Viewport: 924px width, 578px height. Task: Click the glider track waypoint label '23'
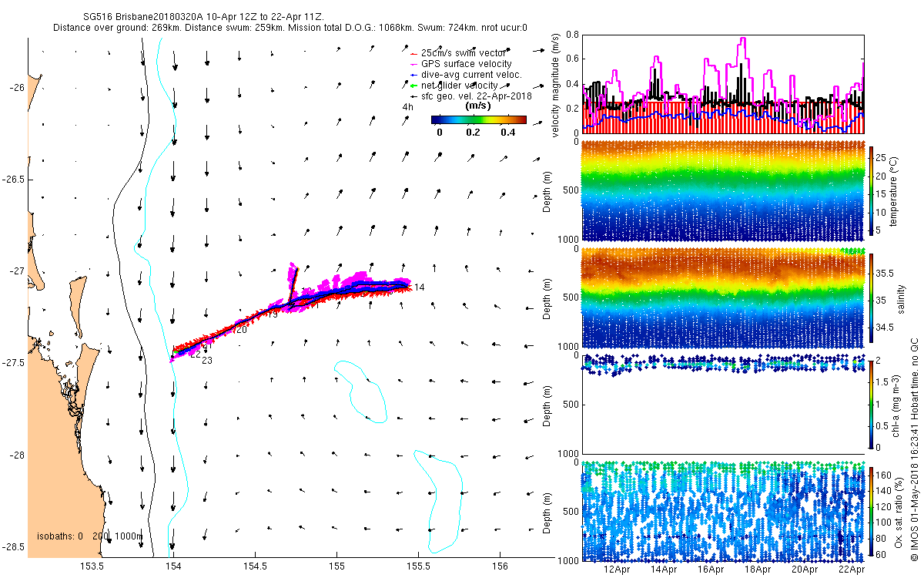[x=207, y=361]
